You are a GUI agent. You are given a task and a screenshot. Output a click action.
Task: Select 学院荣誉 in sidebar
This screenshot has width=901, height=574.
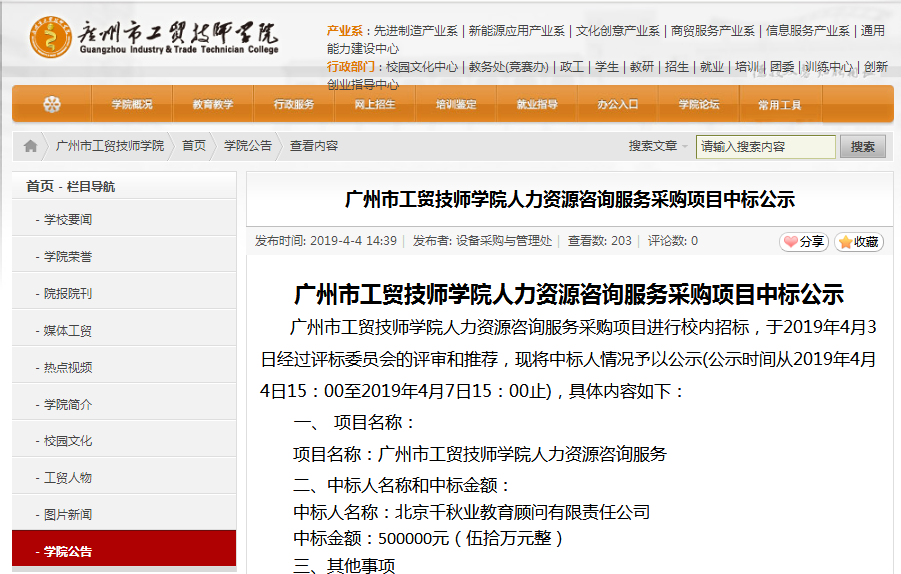pyautogui.click(x=124, y=256)
